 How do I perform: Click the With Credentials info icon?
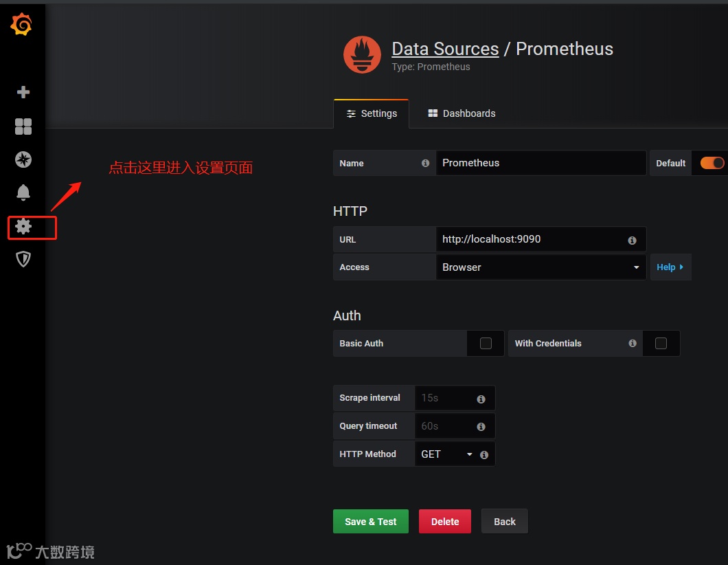point(633,343)
